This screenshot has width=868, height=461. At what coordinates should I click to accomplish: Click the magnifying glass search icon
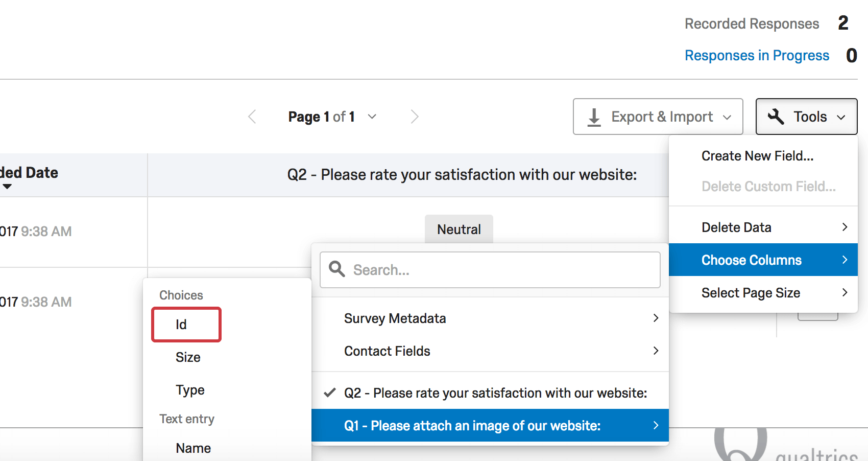[x=337, y=269]
